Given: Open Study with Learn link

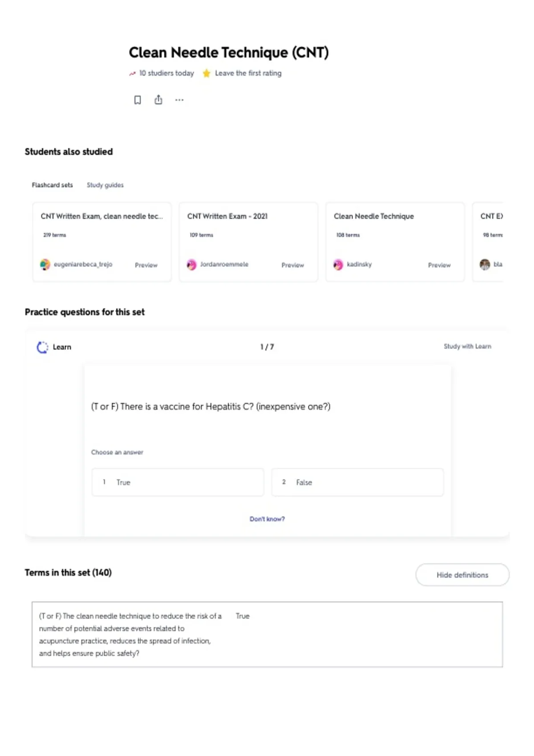Looking at the screenshot, I should [x=467, y=346].
